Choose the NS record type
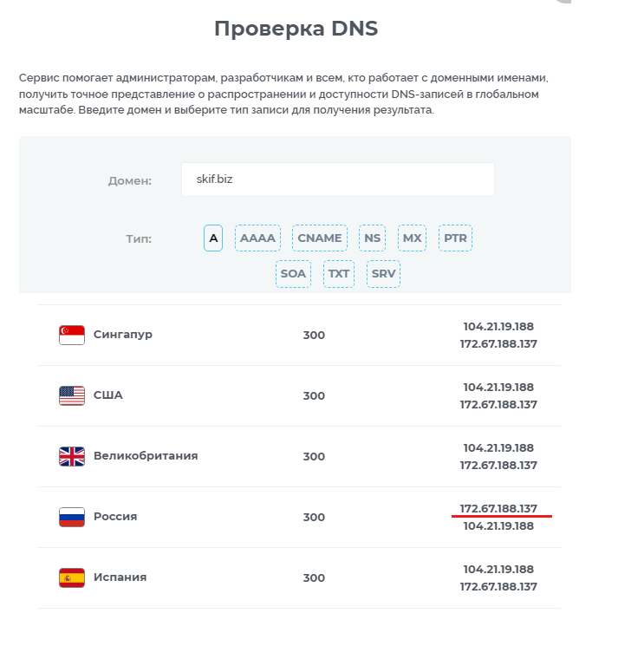 pos(372,238)
